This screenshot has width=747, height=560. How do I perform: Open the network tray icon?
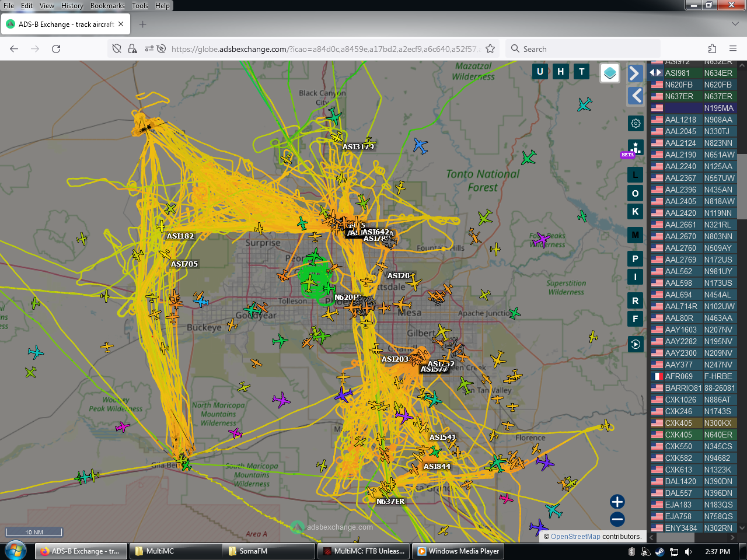pos(673,551)
